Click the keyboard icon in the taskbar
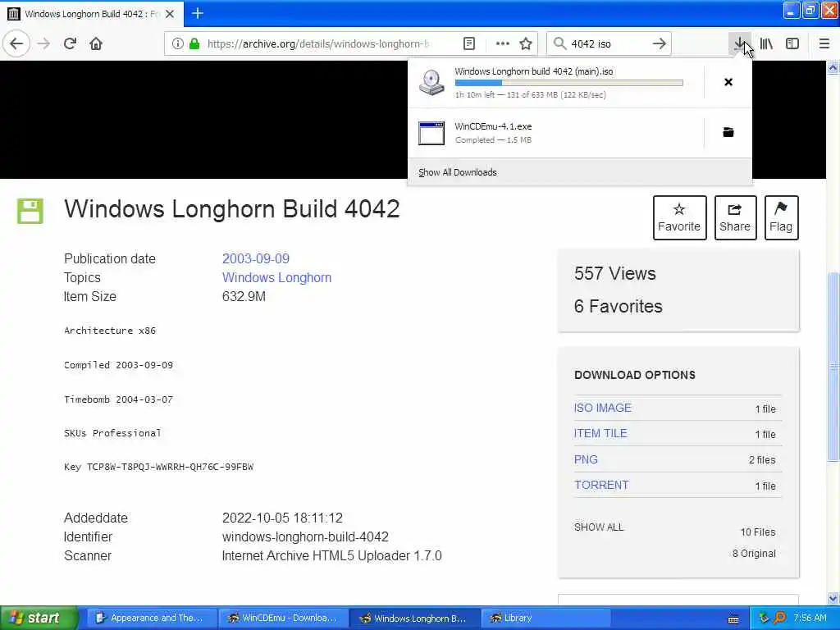The width and height of the screenshot is (840, 630). (x=733, y=619)
